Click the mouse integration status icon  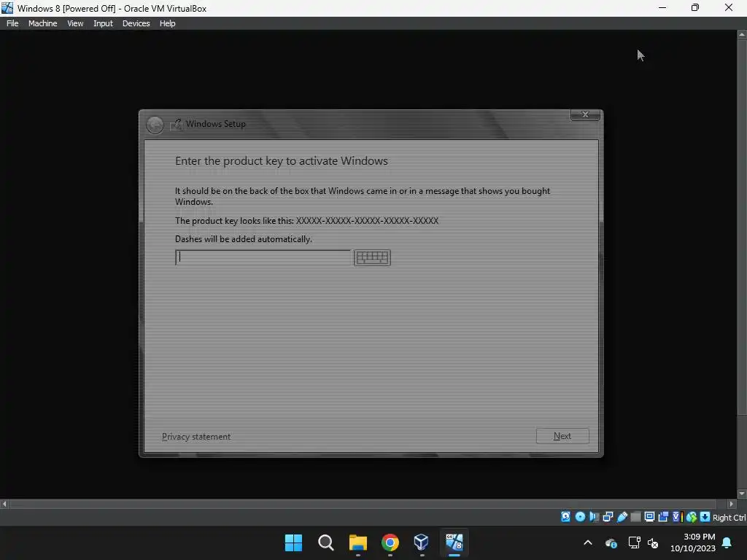[x=692, y=517]
